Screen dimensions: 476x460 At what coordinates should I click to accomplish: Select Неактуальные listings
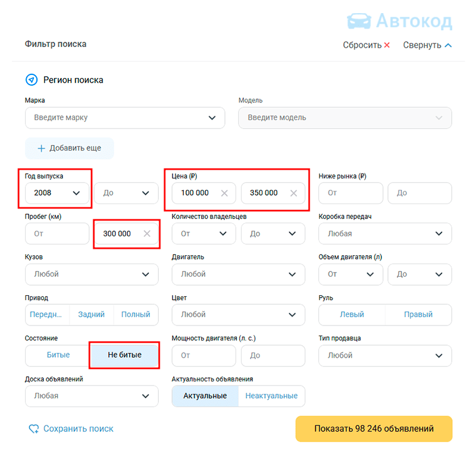point(271,396)
